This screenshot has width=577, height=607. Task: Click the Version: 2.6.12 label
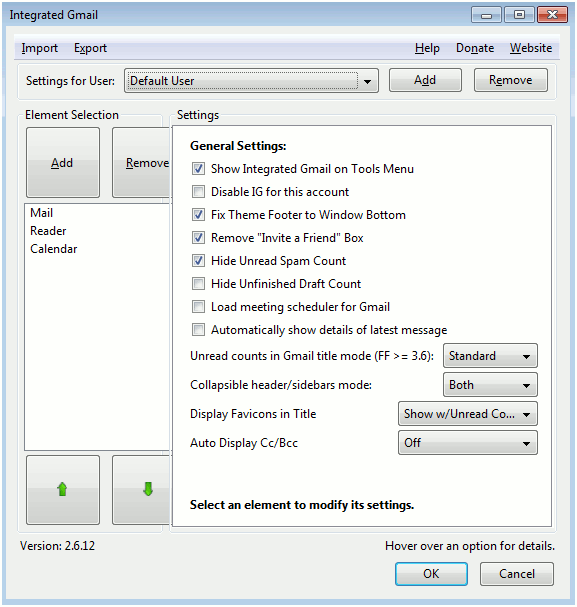57,546
